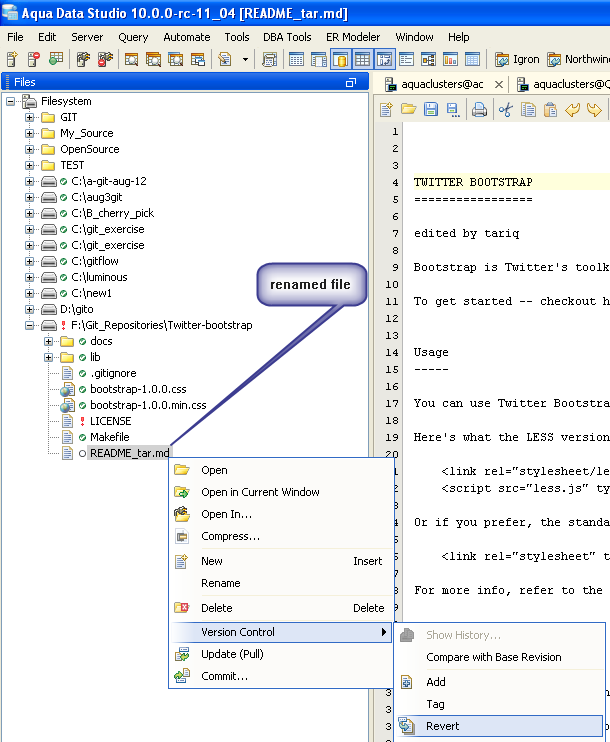This screenshot has width=610, height=742.
Task: Select the Makefile entry
Action: [x=110, y=437]
